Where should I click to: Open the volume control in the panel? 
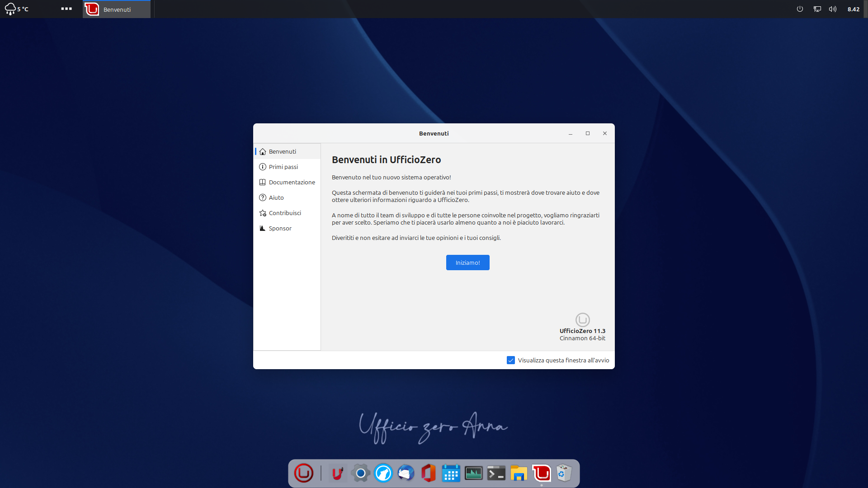click(833, 9)
